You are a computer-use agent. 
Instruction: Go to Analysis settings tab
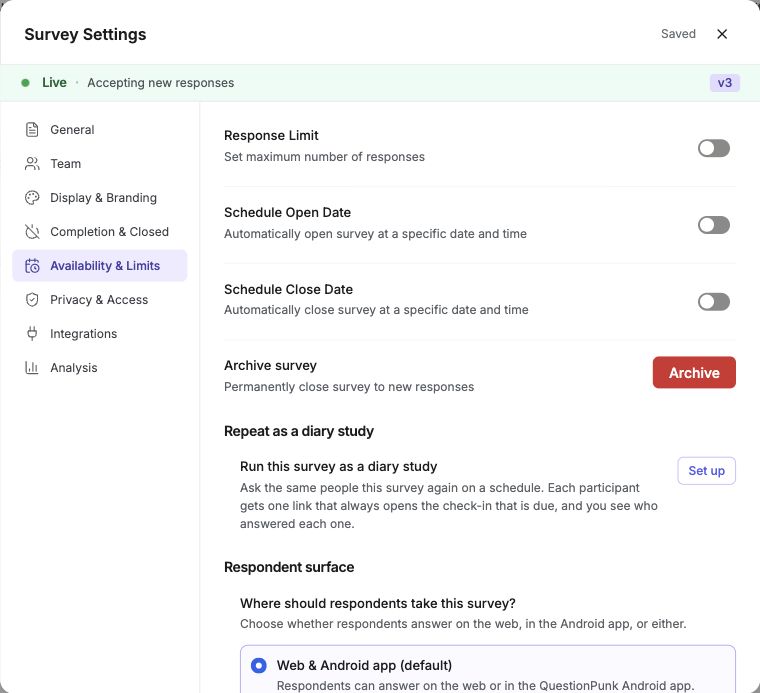tap(100, 367)
